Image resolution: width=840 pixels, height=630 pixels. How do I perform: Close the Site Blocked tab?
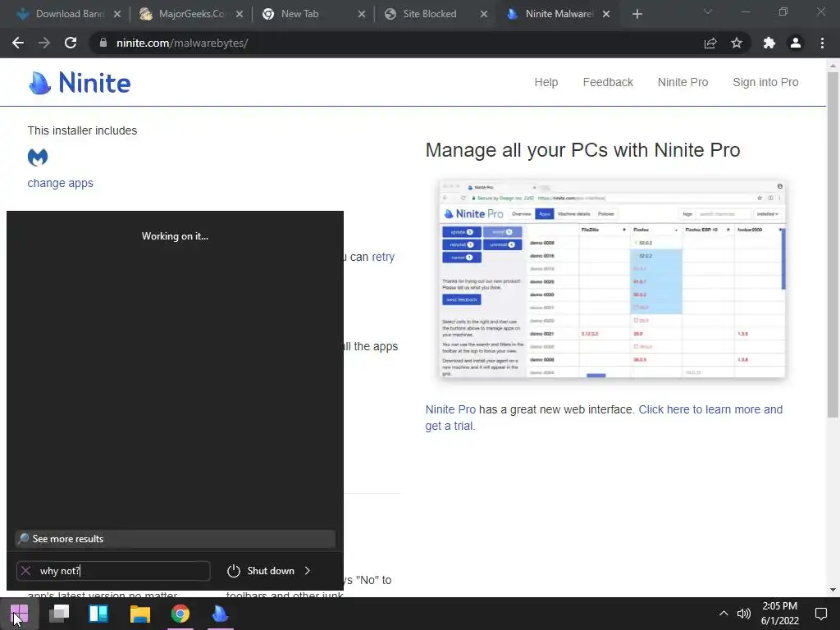coord(484,14)
